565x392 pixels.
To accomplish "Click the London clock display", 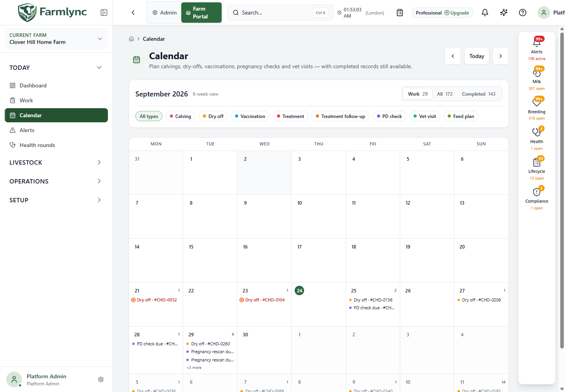I will click(361, 13).
